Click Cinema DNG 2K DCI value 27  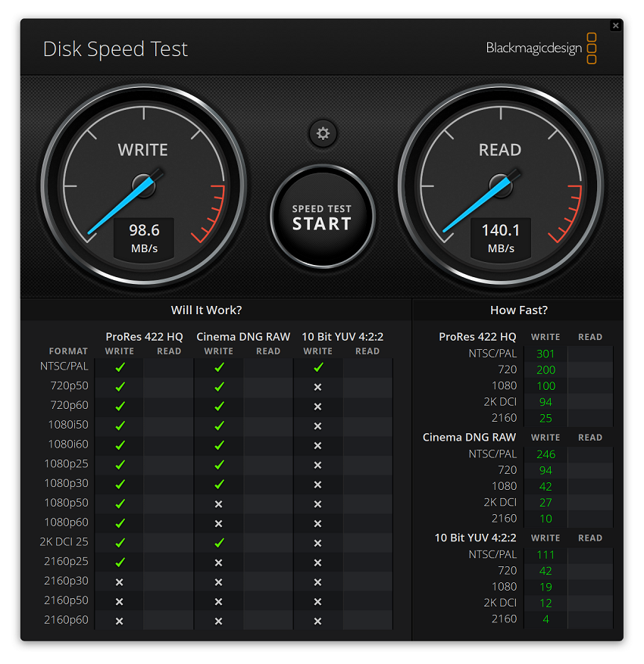point(546,502)
